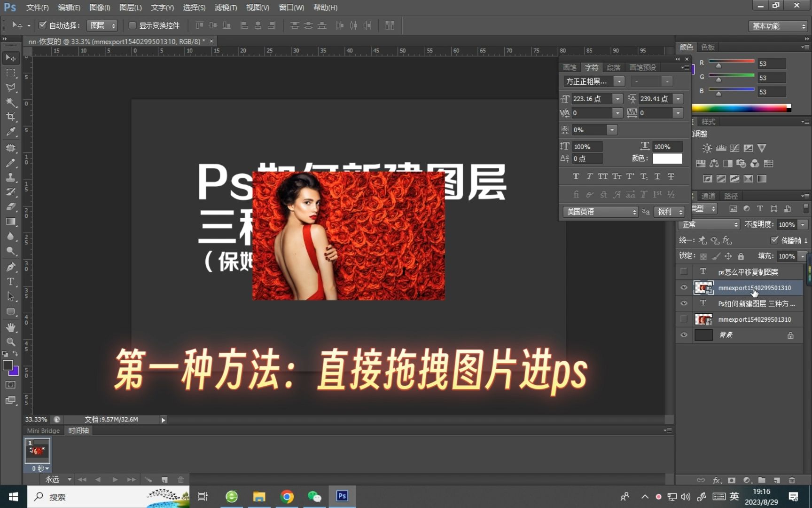Select the Rectangular Marquee tool
The height and width of the screenshot is (508, 812).
tap(10, 73)
